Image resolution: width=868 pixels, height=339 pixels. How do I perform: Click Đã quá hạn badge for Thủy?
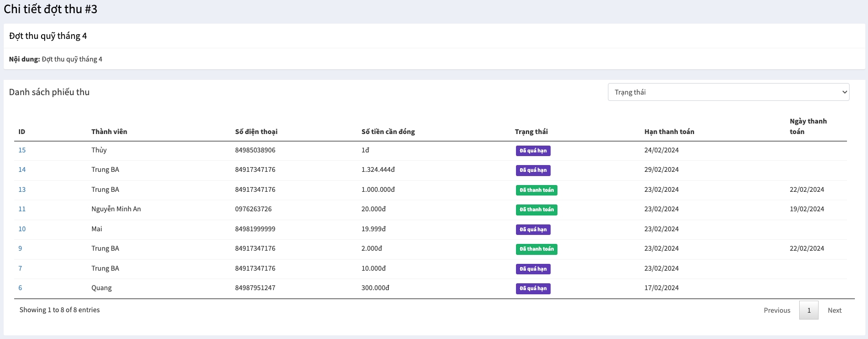533,151
